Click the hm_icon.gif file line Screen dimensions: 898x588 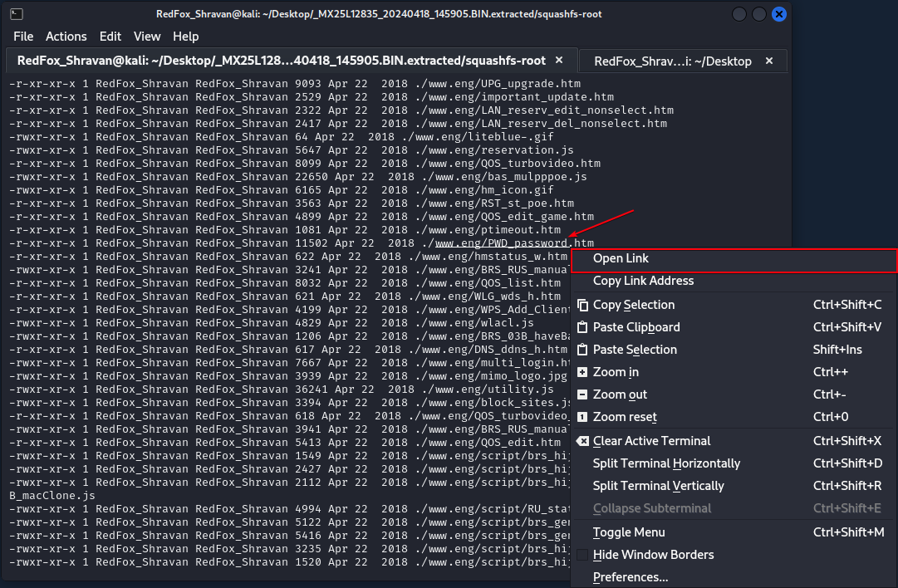[x=282, y=189]
